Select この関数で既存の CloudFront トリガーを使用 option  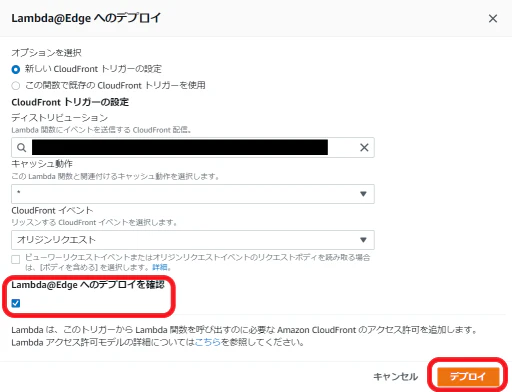click(x=16, y=86)
